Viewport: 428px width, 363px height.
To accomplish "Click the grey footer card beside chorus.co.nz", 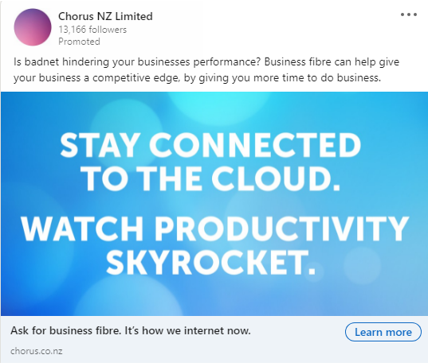I will coord(200,351).
